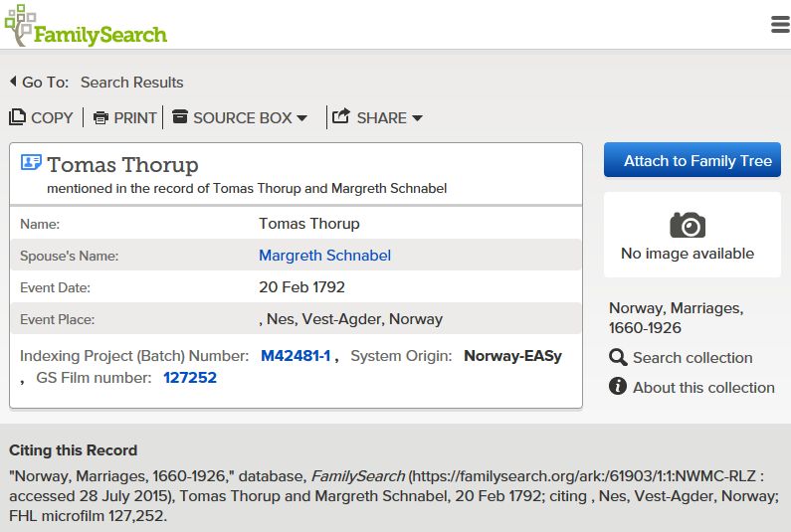791x532 pixels.
Task: Expand the SOURCE BOX dropdown arrow
Action: click(301, 118)
